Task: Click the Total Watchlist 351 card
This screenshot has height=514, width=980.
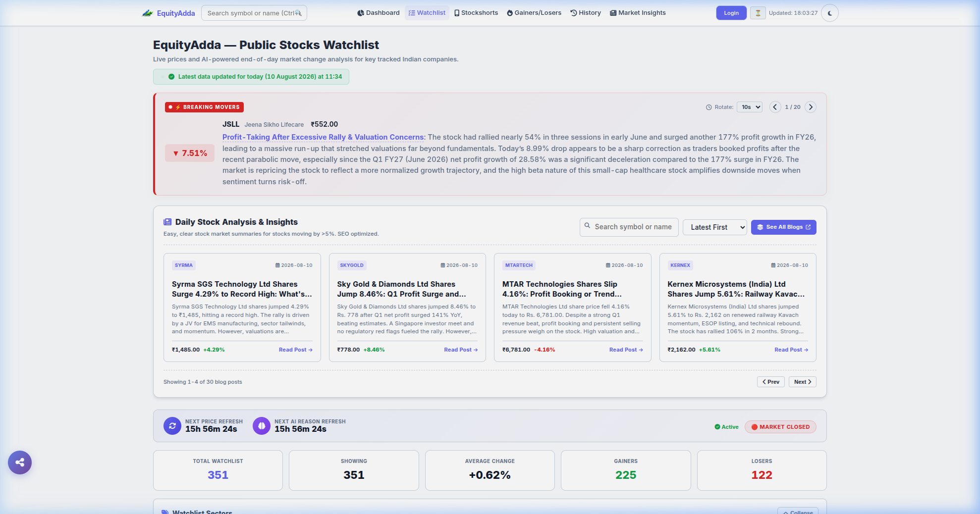Action: (x=218, y=470)
